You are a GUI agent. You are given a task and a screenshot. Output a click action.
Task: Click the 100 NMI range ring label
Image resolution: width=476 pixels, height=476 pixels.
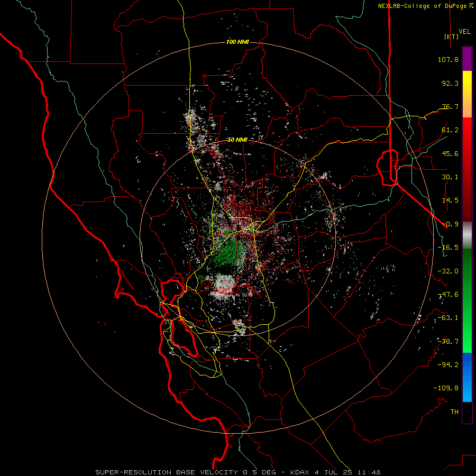coord(237,42)
